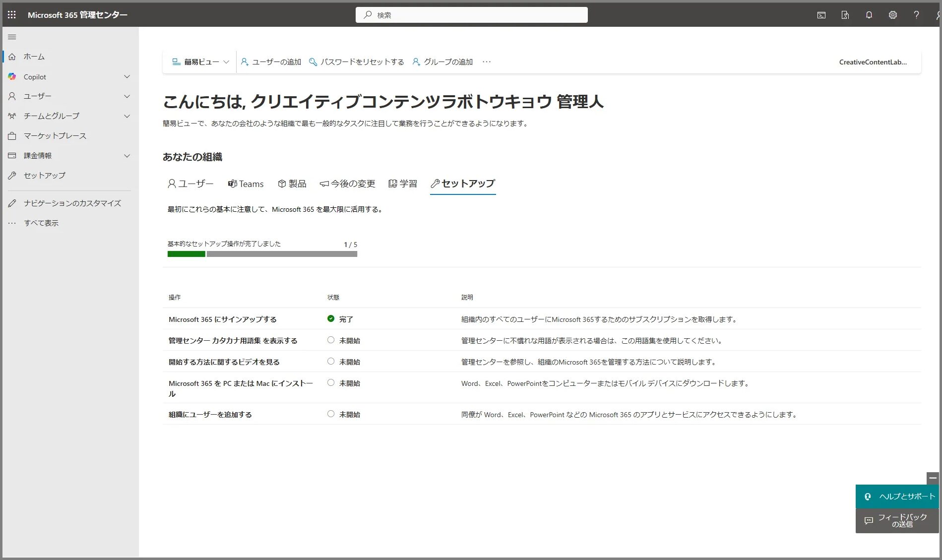Screen dimensions: 942x560
Task: Click the headset icon on ヘルプとサポート
Action: click(x=868, y=497)
